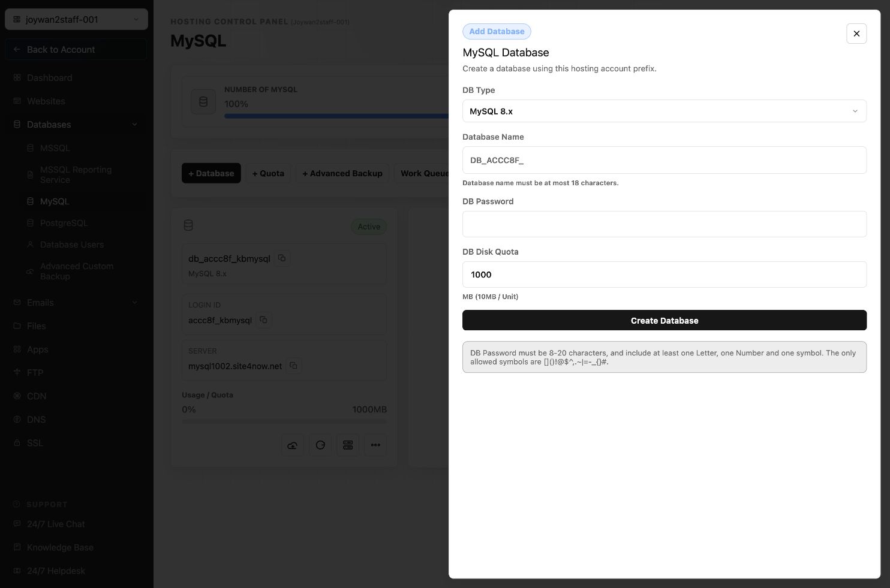Click the Create Database button
The image size is (890, 588).
point(664,320)
